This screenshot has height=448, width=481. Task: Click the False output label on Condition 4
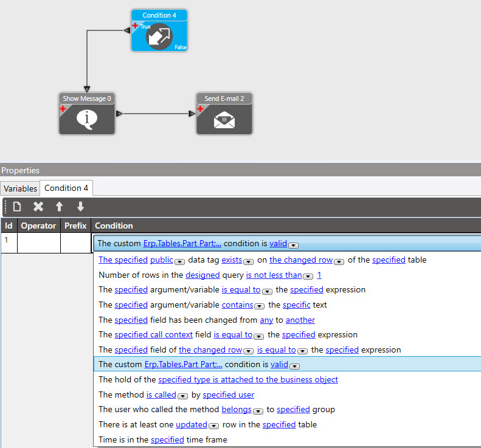coord(181,47)
